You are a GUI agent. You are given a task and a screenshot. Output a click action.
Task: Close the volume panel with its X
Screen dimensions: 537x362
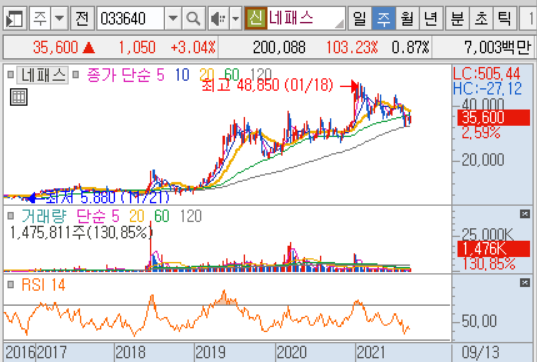[525, 214]
